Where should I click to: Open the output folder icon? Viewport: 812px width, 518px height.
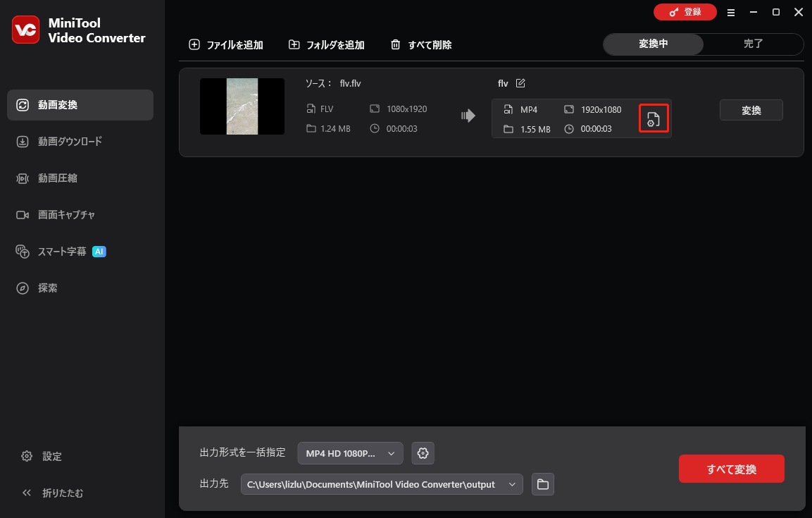click(x=542, y=484)
